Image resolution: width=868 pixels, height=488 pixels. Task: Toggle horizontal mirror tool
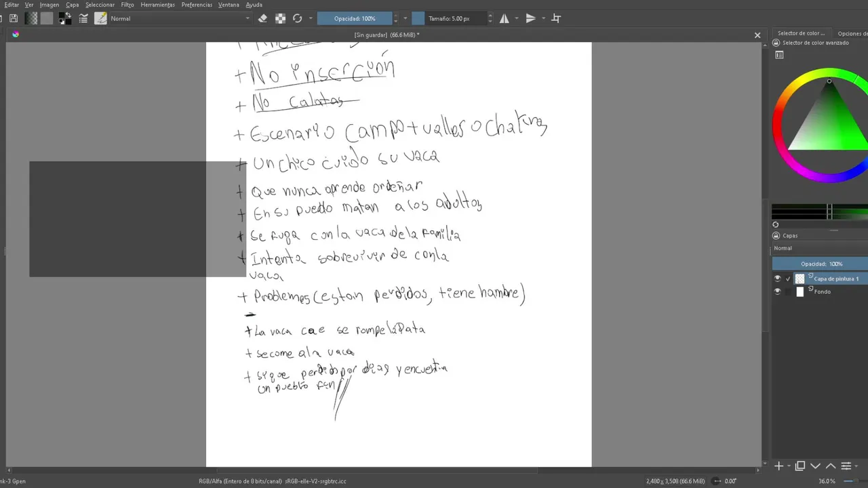tap(505, 18)
